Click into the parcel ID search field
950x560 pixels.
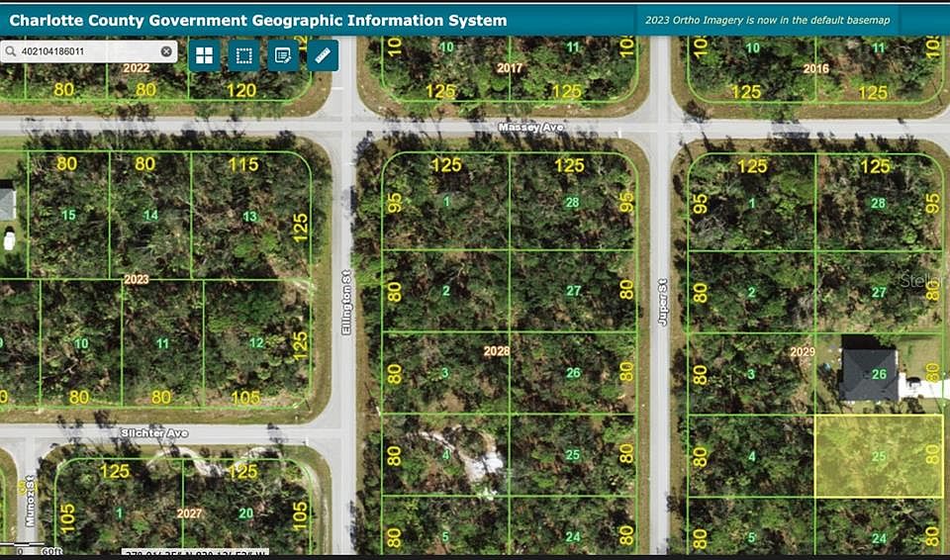89,51
